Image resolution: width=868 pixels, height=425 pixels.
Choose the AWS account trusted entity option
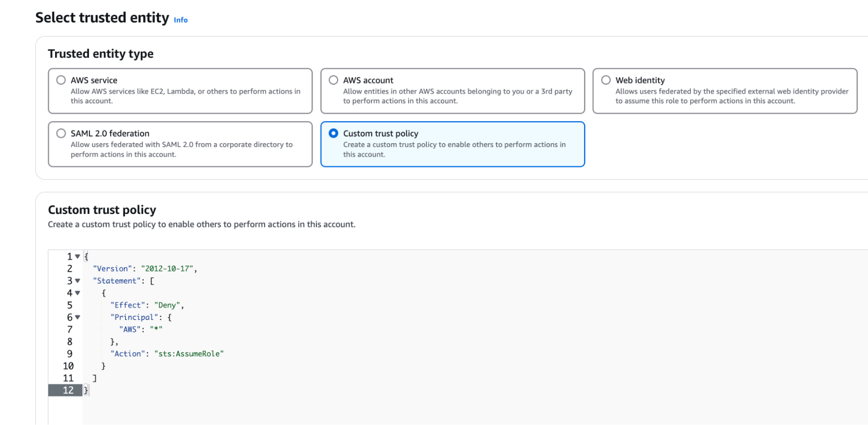pyautogui.click(x=333, y=80)
